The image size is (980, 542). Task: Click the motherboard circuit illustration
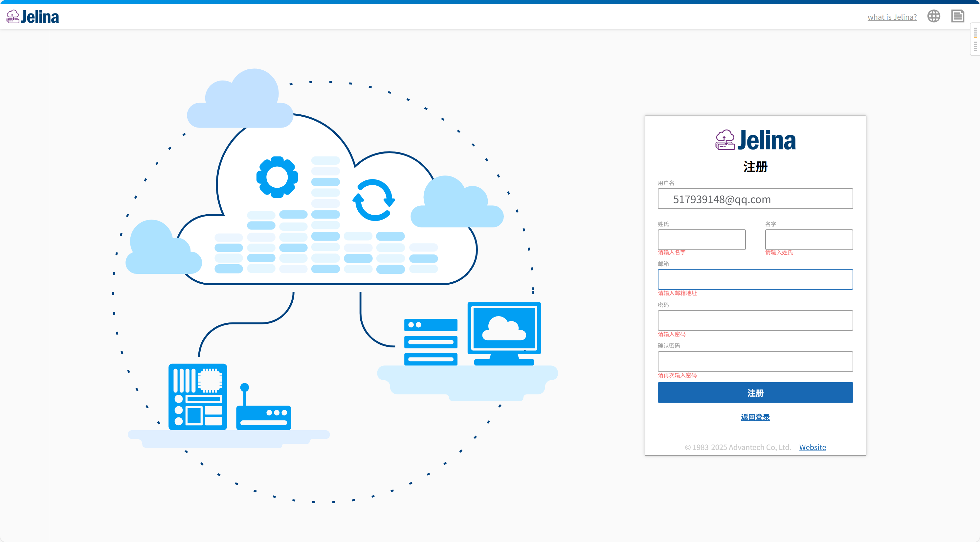click(197, 397)
